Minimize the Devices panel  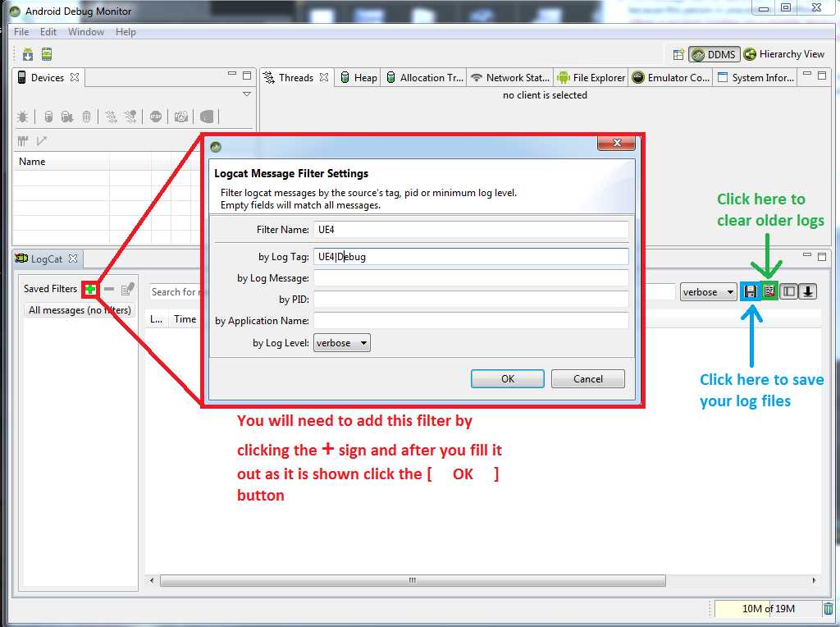point(232,74)
